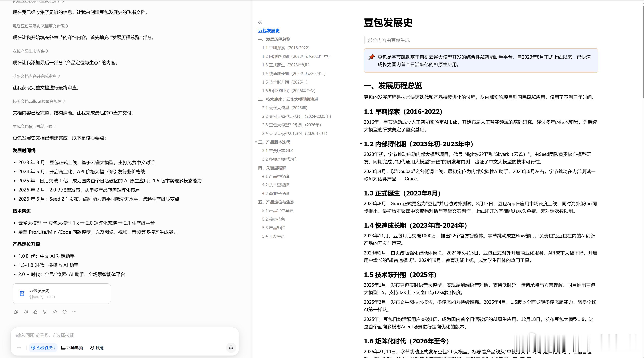
Task: Go to 4.2 技术里程碑 outline entry
Action: 276,185
